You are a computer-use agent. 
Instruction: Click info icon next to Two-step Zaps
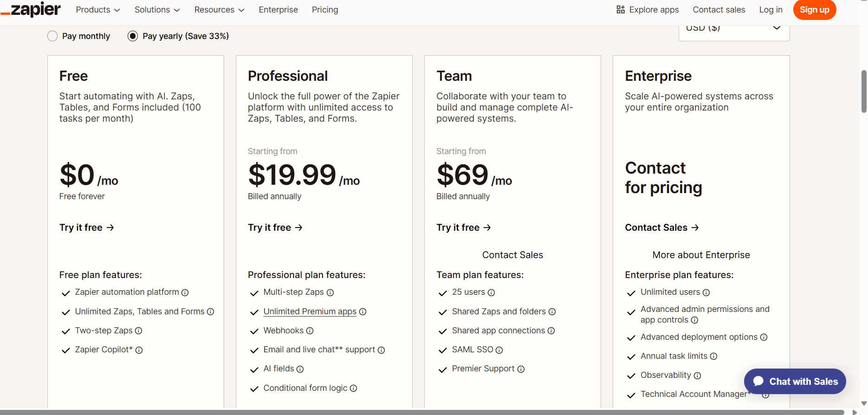point(138,331)
